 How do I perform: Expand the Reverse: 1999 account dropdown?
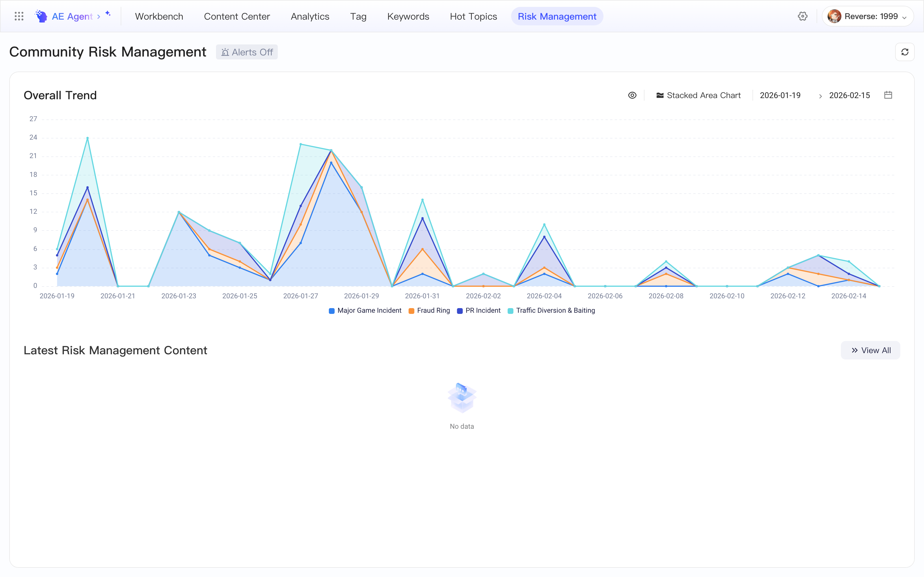tap(904, 18)
